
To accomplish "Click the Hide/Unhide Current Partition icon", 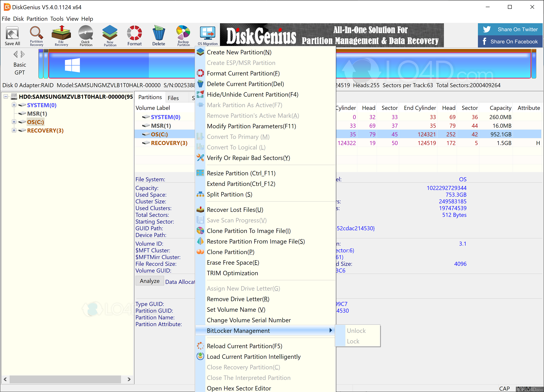I will (x=200, y=94).
